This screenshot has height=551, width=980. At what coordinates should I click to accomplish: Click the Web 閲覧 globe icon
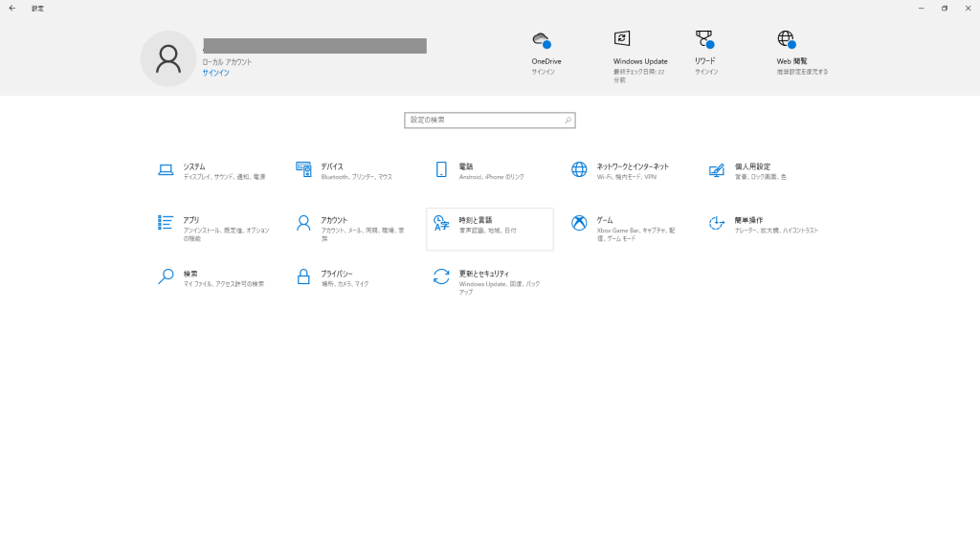click(x=787, y=39)
